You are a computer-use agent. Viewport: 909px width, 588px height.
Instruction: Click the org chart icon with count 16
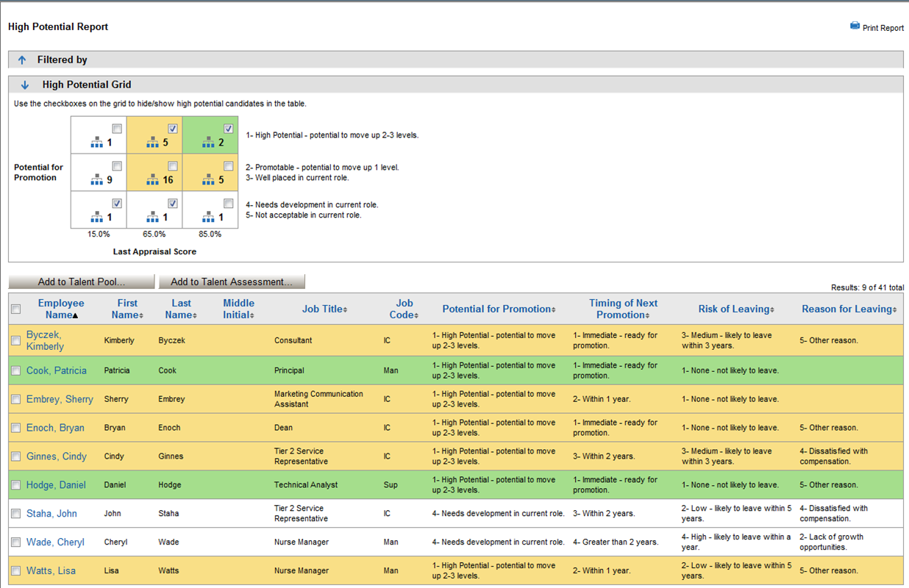pos(152,179)
